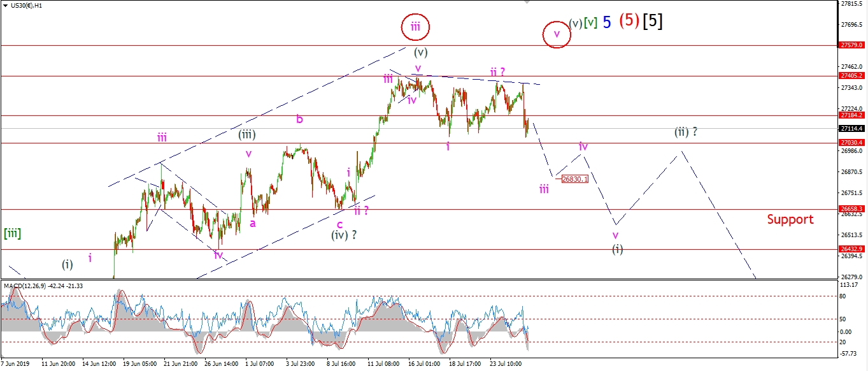Click the blue 5 wave label
This screenshot has height=371, width=868.
607,22
